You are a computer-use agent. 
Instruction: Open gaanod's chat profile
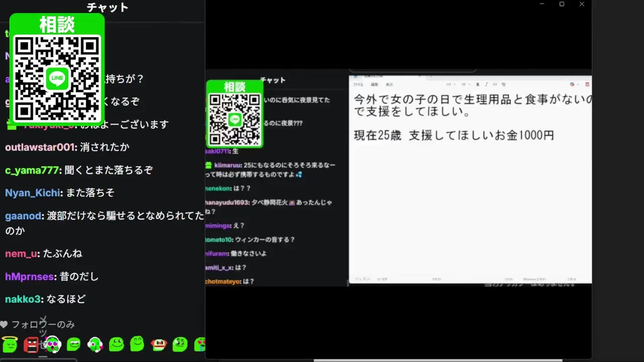[23, 216]
